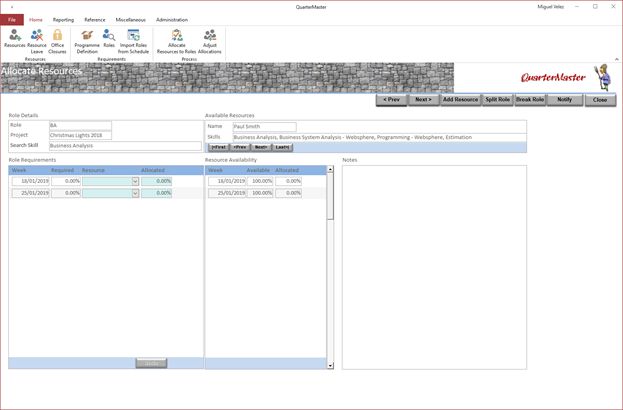
Task: Jump to first available resource
Action: tap(219, 147)
